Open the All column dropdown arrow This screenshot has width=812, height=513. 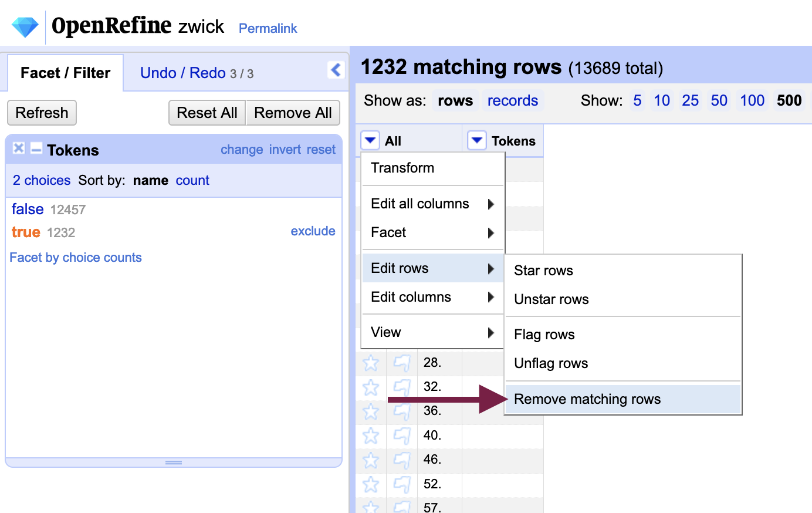(370, 140)
